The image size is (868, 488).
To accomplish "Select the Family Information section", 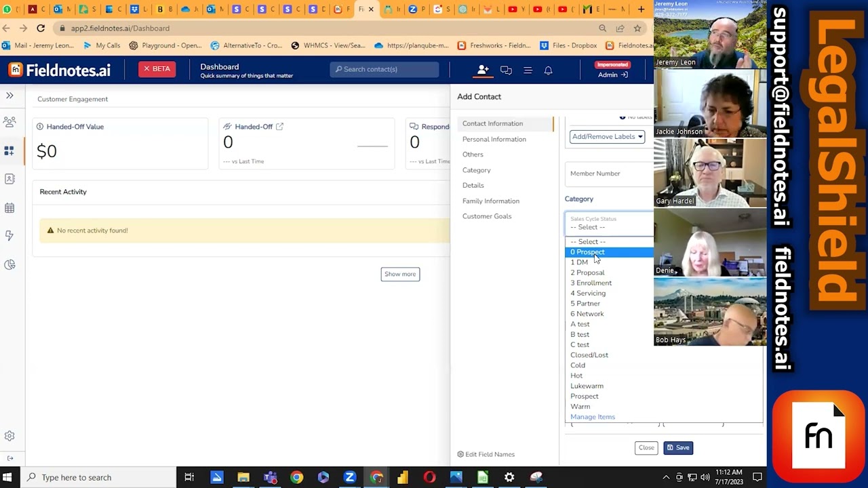I will [490, 201].
